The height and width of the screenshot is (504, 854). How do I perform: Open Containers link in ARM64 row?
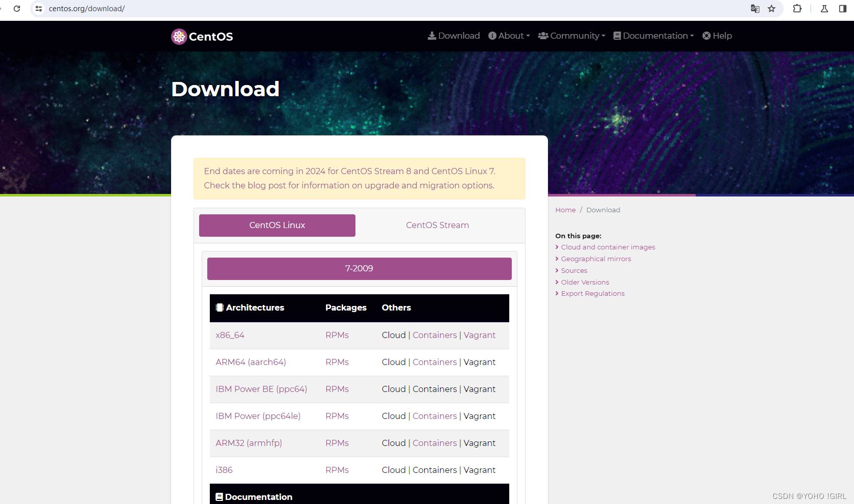pyautogui.click(x=435, y=362)
